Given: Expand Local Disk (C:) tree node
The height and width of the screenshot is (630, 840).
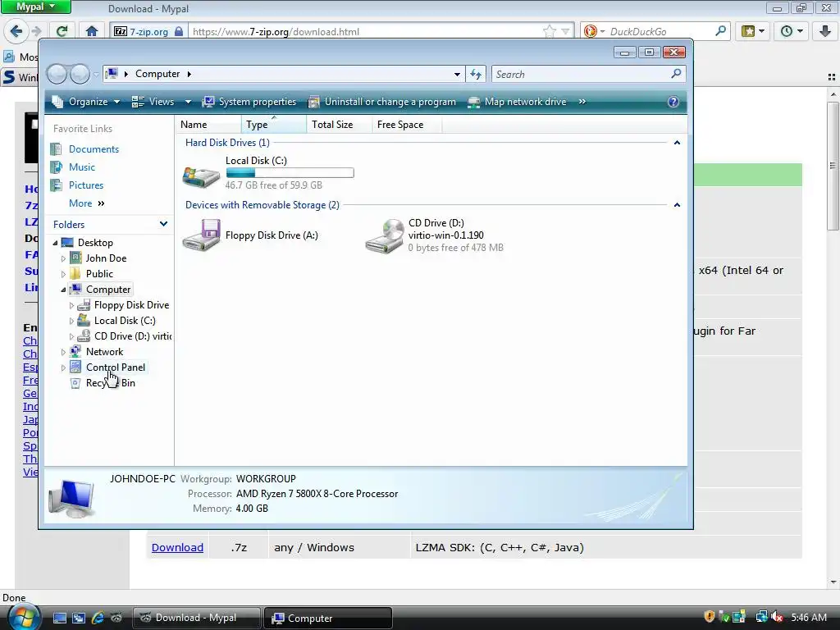Looking at the screenshot, I should coord(72,321).
